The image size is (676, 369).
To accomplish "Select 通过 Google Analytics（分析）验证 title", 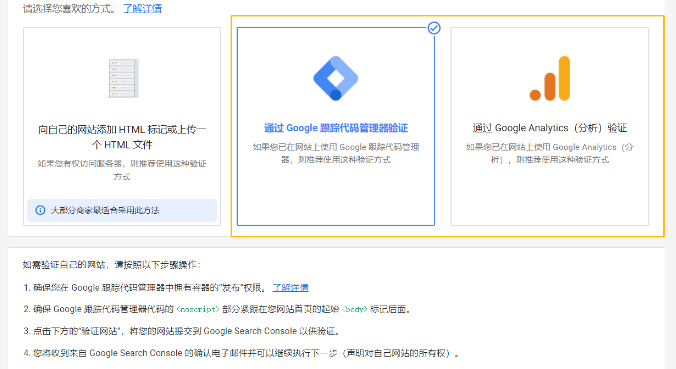I will (550, 128).
